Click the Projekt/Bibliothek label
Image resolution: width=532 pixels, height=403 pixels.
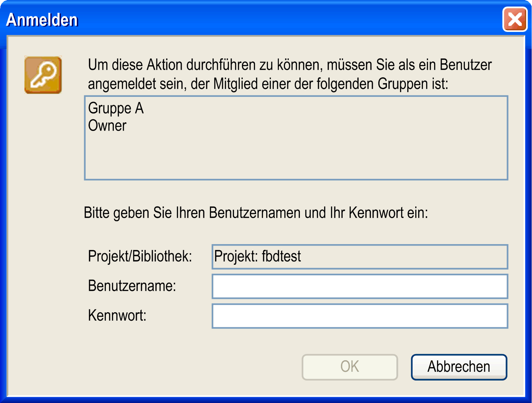pyautogui.click(x=140, y=256)
